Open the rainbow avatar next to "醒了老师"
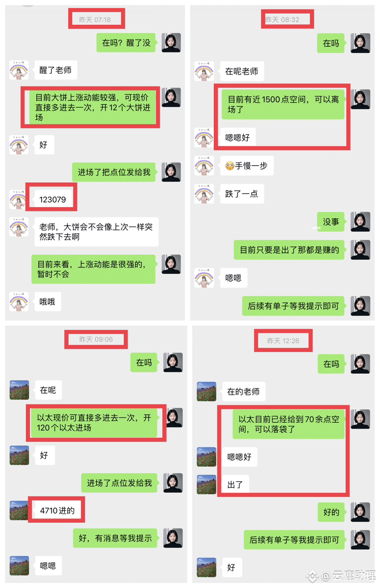This screenshot has height=588, width=380. click(x=19, y=70)
